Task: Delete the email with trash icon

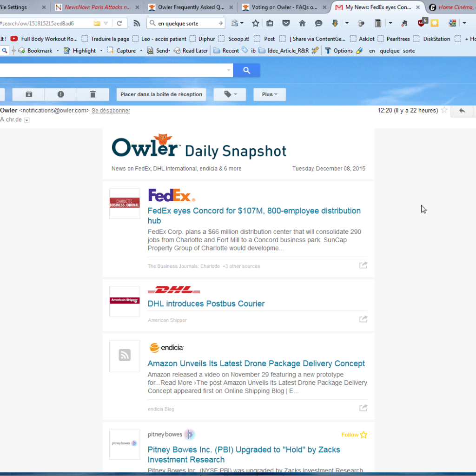Action: click(93, 94)
